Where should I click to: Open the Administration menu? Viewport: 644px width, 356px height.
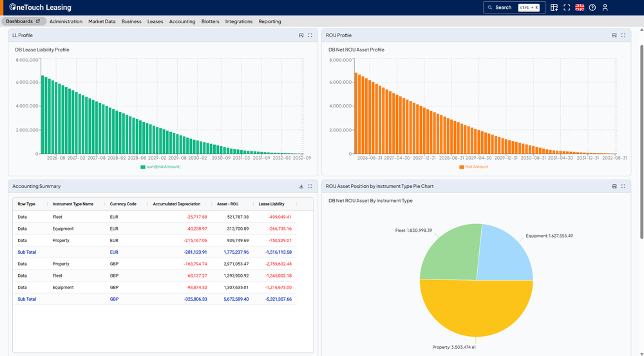point(66,21)
